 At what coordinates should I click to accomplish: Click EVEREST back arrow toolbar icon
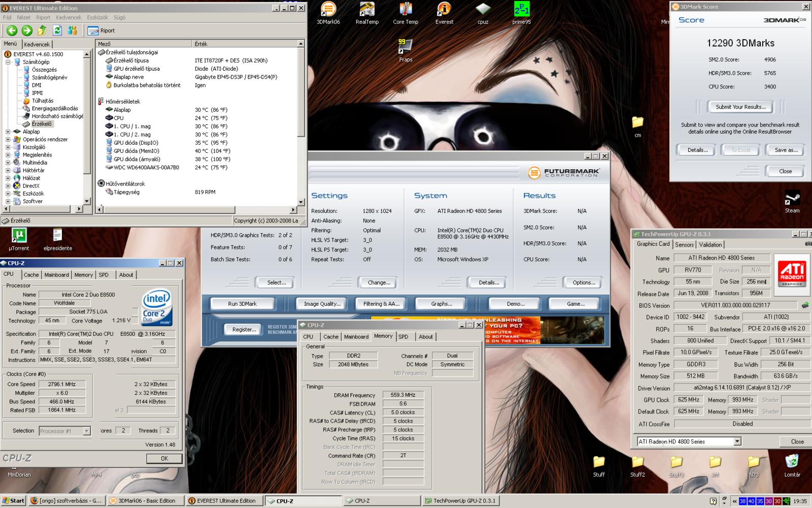click(12, 30)
